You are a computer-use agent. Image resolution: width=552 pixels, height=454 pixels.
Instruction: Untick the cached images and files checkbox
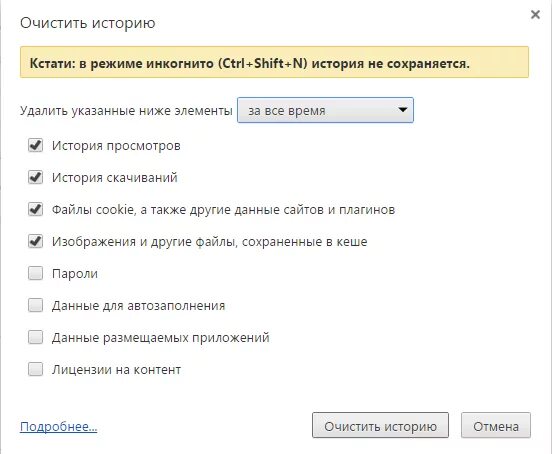(x=36, y=241)
